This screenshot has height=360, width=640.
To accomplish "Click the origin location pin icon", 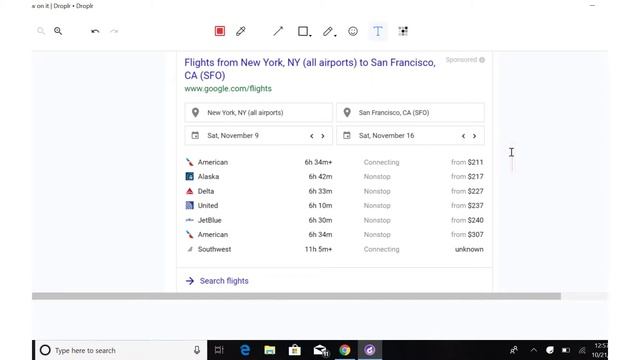I will [196, 113].
